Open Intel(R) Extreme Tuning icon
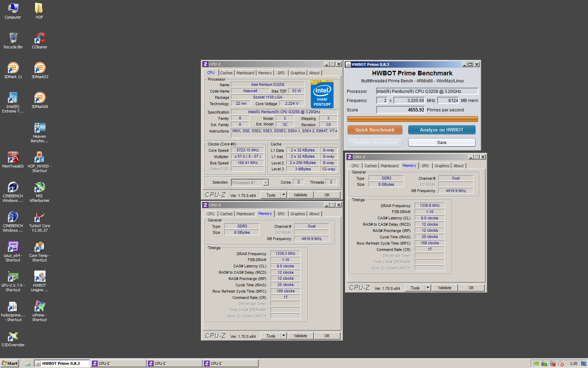This screenshot has width=588, height=368. (x=13, y=102)
